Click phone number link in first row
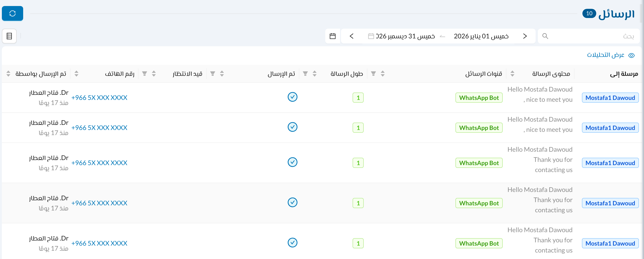Image resolution: width=644 pixels, height=259 pixels. tap(99, 98)
